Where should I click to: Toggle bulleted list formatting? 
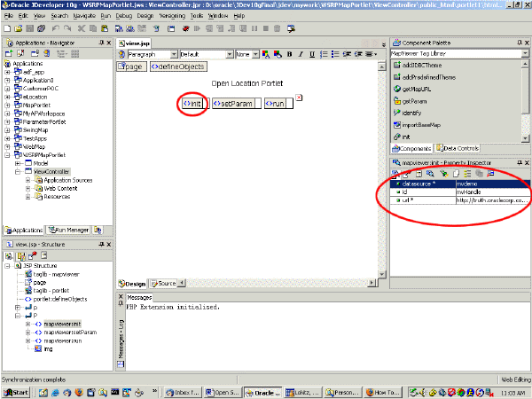click(x=335, y=54)
